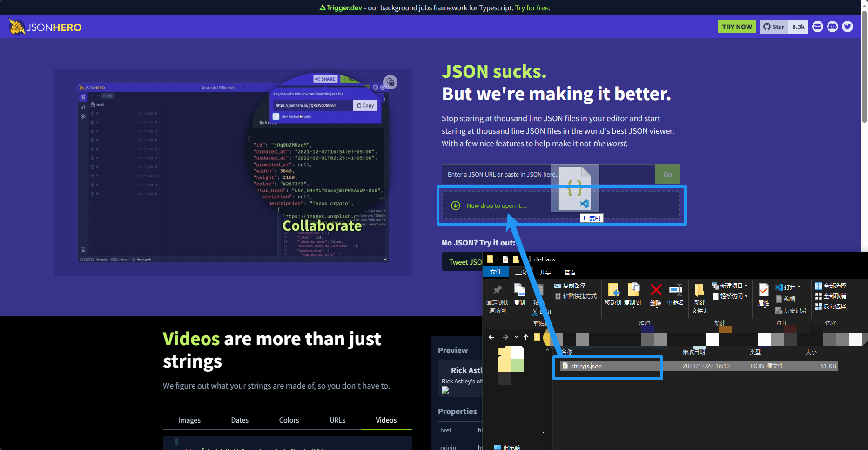Open the View (查看) ribbon tab

(570, 273)
